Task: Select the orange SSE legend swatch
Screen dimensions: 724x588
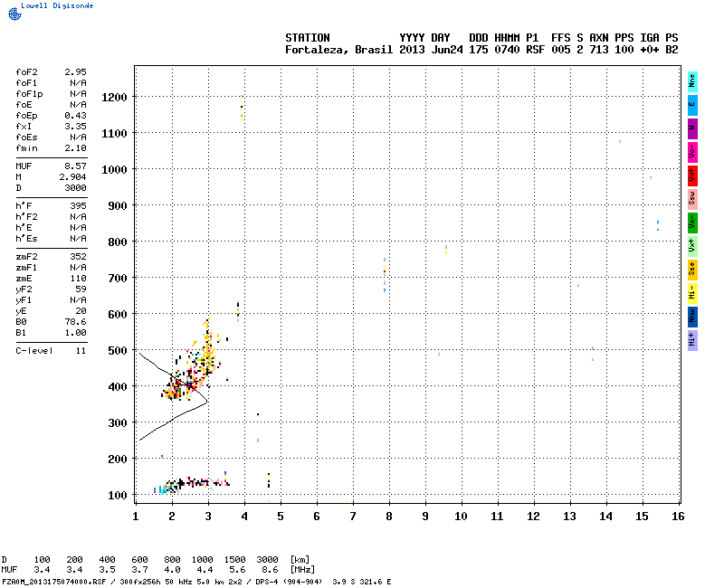Action: [692, 270]
